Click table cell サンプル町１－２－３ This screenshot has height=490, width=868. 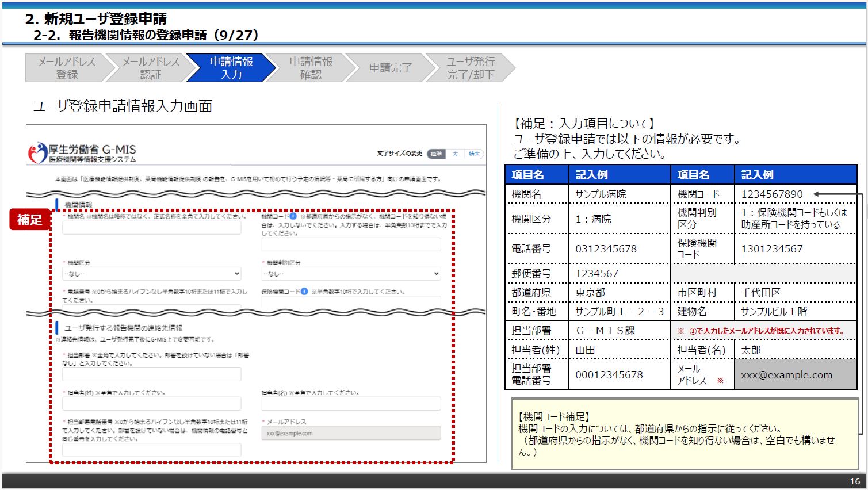tap(620, 311)
